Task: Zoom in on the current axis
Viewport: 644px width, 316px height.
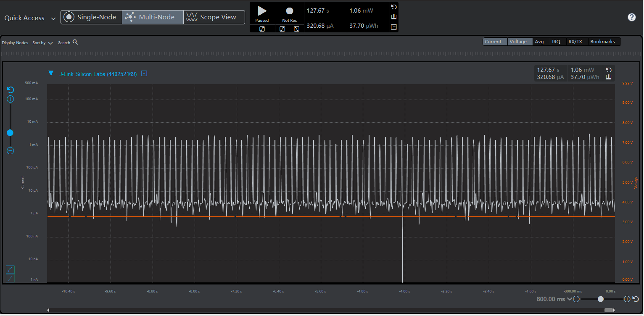Action: 11,100
